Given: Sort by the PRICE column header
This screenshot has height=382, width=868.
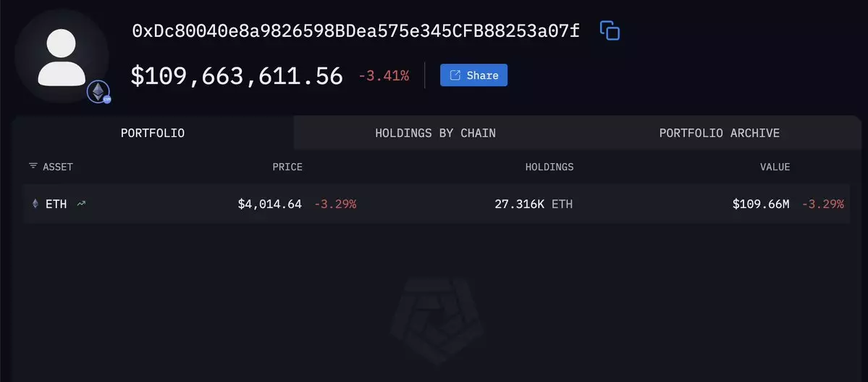Looking at the screenshot, I should point(287,167).
